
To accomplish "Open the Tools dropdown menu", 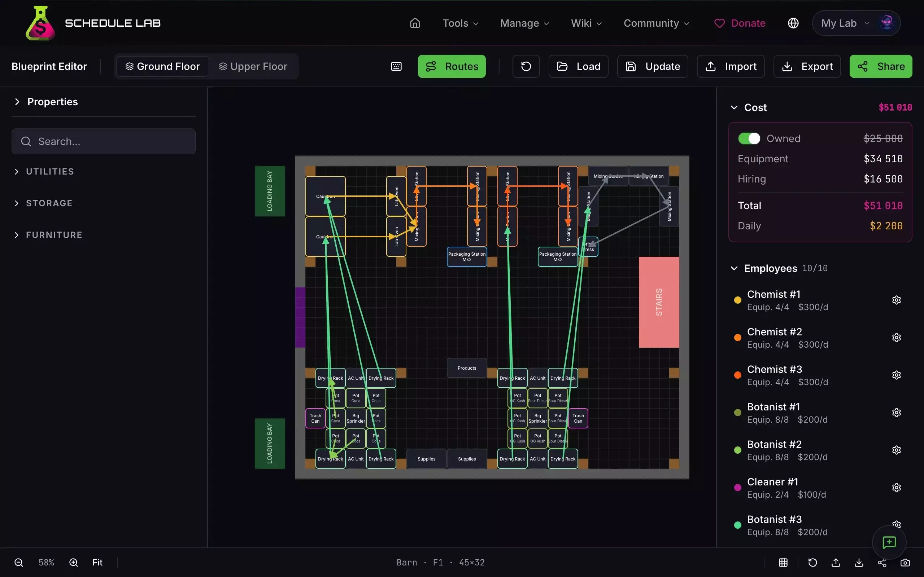I will pos(460,23).
